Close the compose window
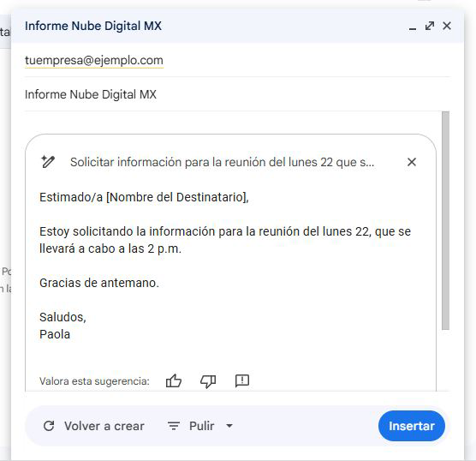 447,26
